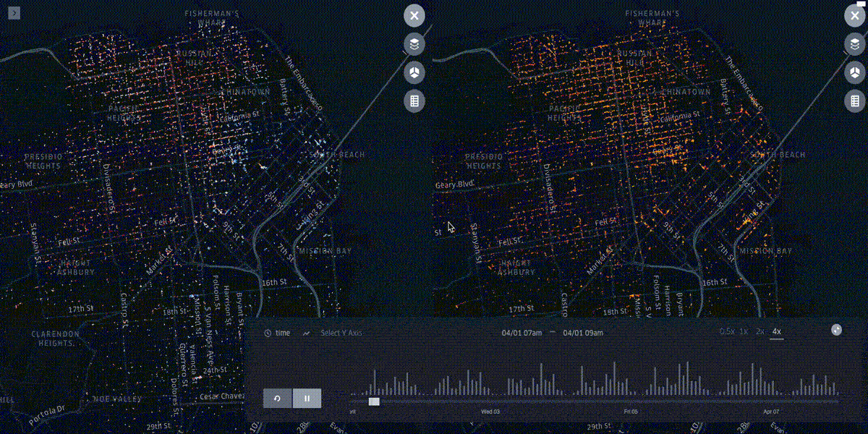The width and height of the screenshot is (868, 434).
Task: Open visible layers menu on left map
Action: 414,44
